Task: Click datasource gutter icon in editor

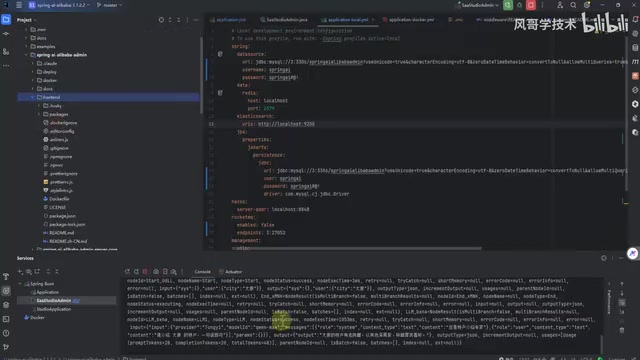Action: click(220, 54)
